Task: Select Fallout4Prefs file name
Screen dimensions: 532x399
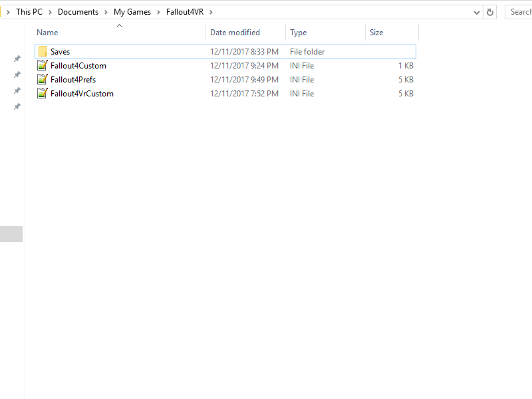Action: (x=73, y=79)
